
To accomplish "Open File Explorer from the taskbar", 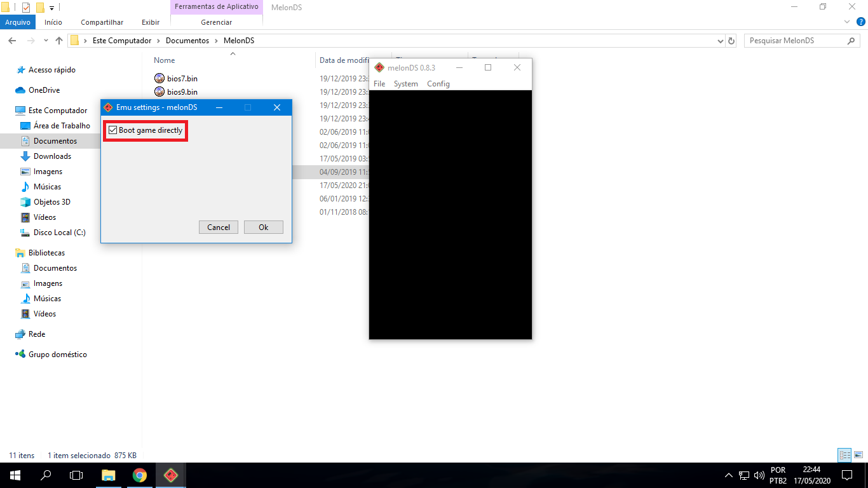I will click(108, 475).
